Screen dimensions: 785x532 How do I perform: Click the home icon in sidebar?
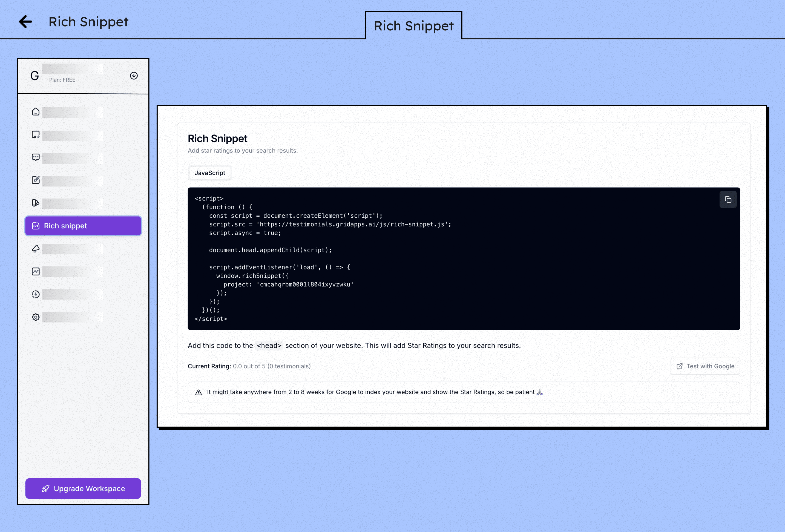pos(36,112)
